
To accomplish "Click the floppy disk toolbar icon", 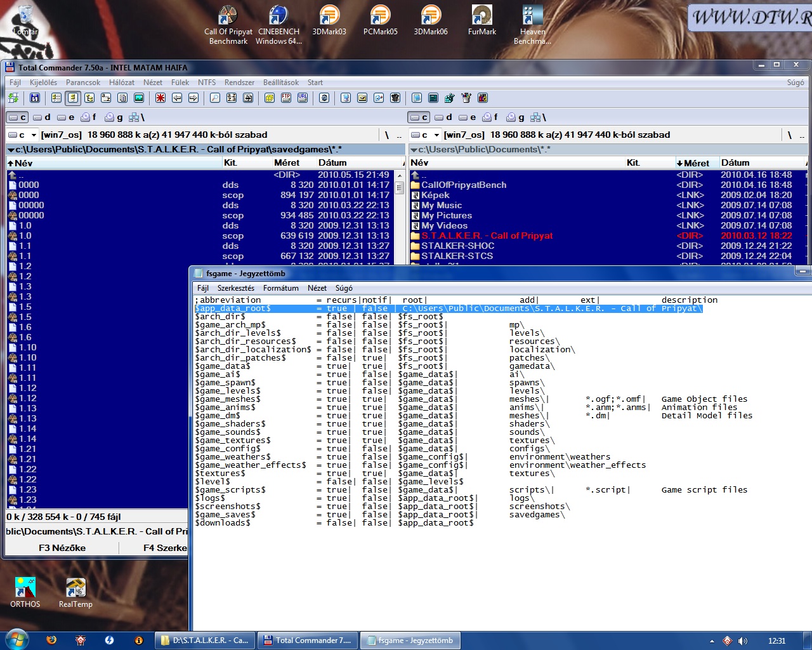I will [35, 98].
